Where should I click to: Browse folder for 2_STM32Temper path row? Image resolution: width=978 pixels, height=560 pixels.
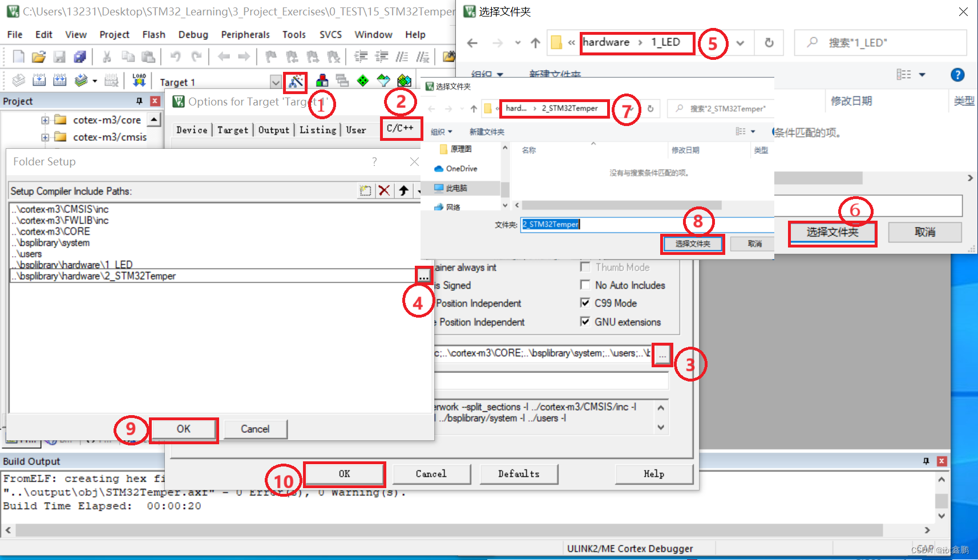tap(423, 276)
